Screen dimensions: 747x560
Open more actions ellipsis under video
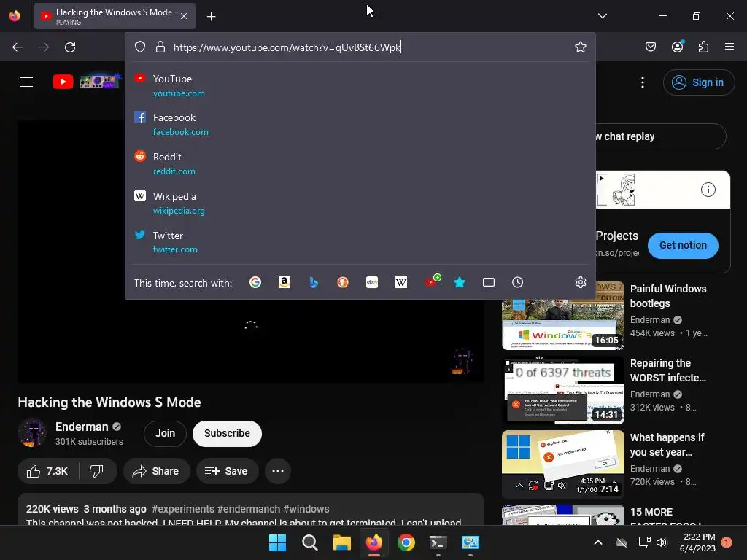(278, 471)
